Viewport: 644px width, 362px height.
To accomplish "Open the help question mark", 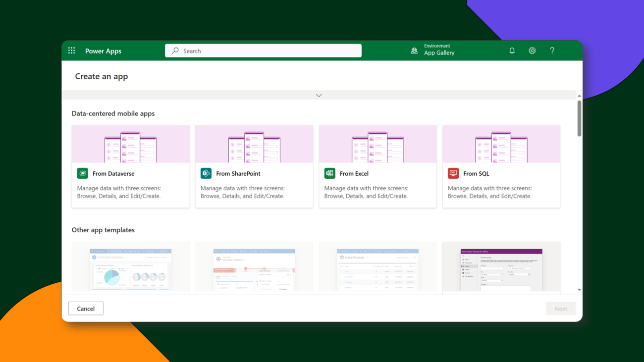I will (552, 51).
